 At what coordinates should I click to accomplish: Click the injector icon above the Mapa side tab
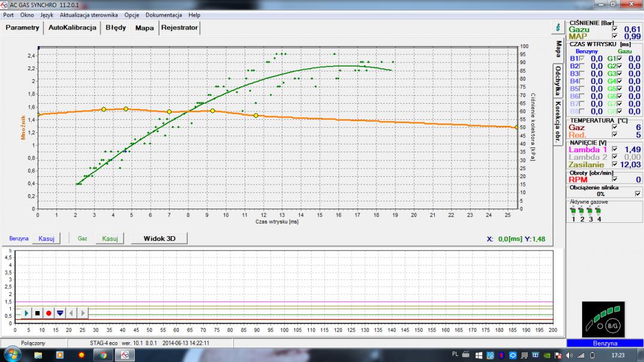tap(558, 28)
